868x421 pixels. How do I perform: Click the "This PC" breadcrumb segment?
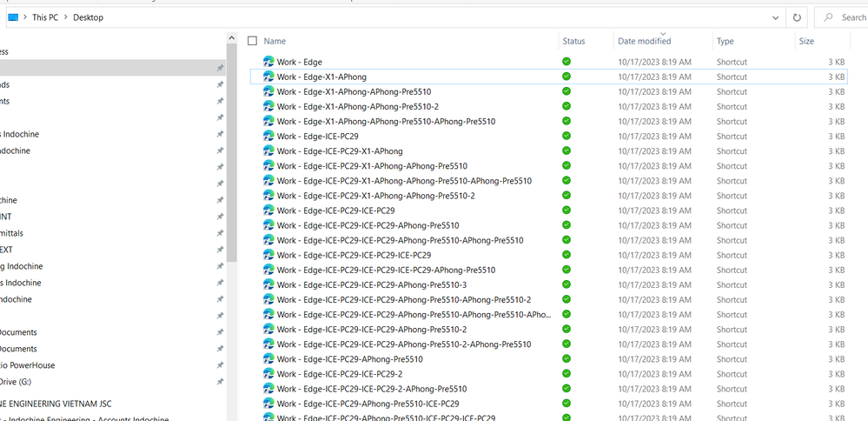coord(45,17)
